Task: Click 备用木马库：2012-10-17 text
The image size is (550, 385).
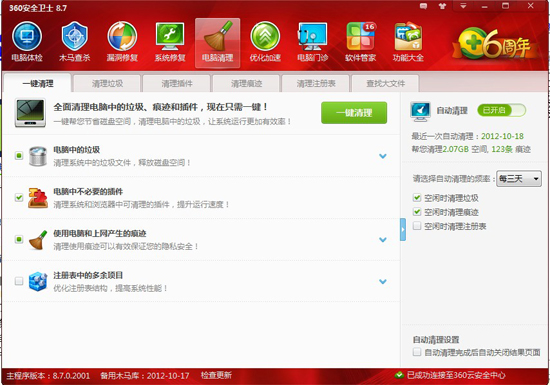Action: pyautogui.click(x=145, y=376)
